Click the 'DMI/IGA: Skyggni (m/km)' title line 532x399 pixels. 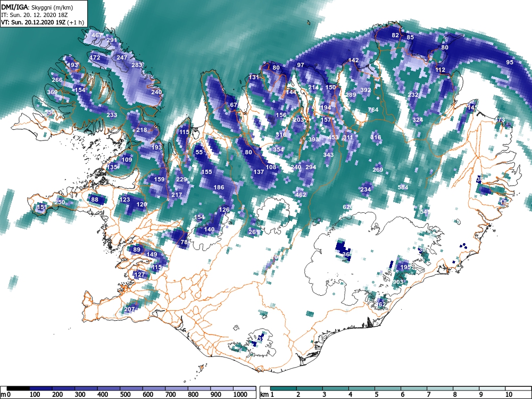point(37,7)
